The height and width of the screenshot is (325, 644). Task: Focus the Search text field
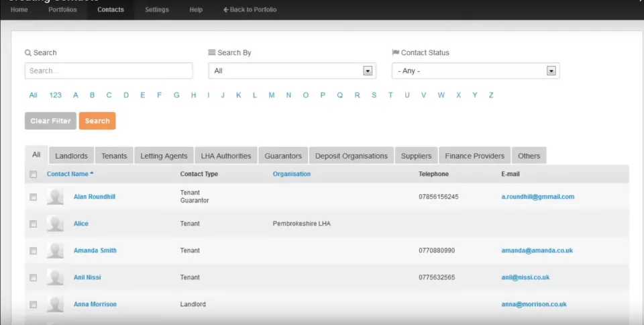point(109,71)
